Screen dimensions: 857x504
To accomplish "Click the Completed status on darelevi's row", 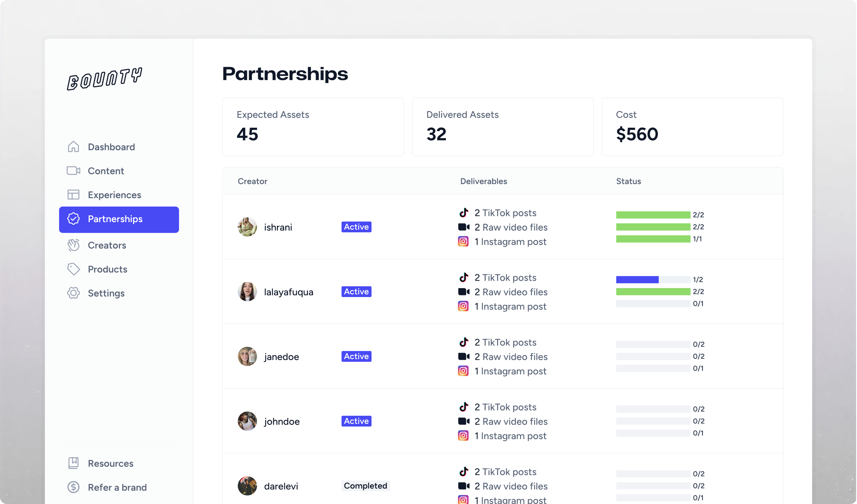I will tap(365, 486).
